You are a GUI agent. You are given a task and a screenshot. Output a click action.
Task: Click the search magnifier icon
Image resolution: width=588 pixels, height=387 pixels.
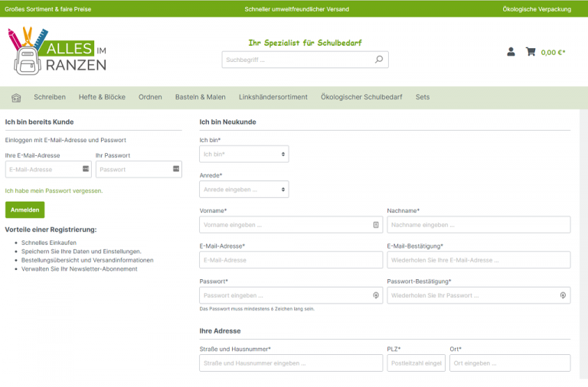pyautogui.click(x=378, y=60)
